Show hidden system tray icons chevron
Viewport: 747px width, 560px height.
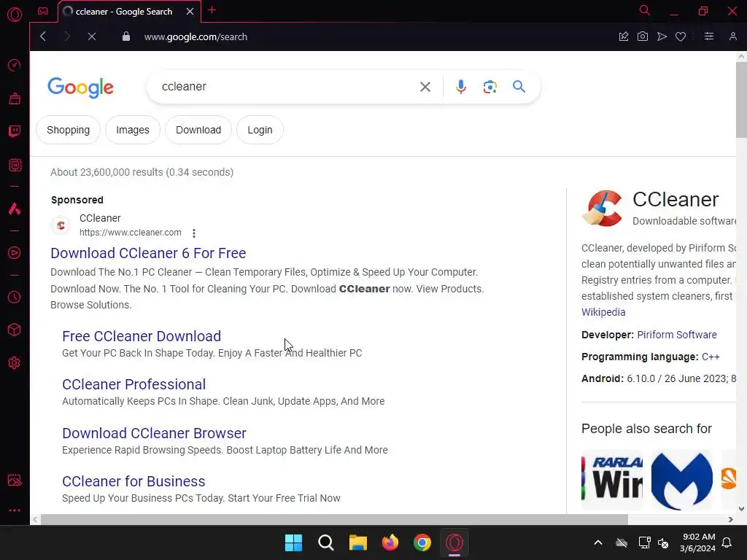(598, 542)
